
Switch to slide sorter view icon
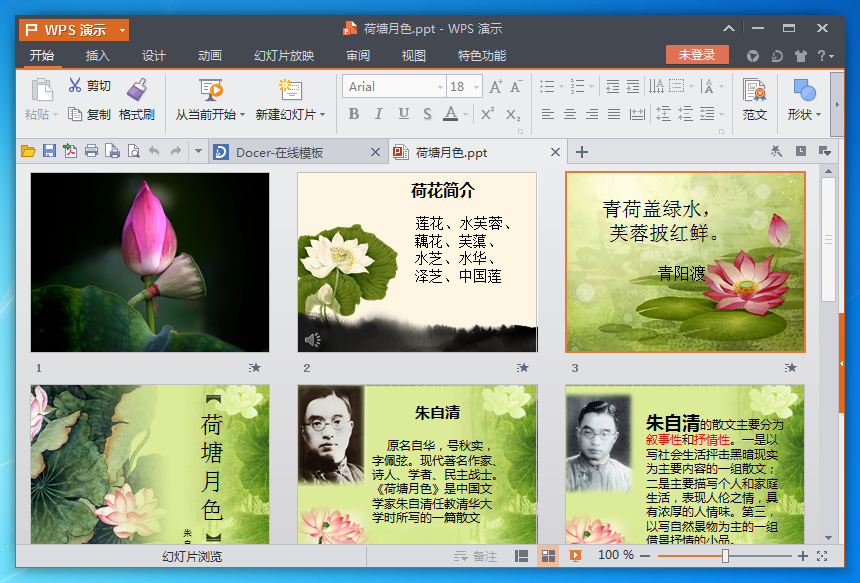click(x=548, y=556)
